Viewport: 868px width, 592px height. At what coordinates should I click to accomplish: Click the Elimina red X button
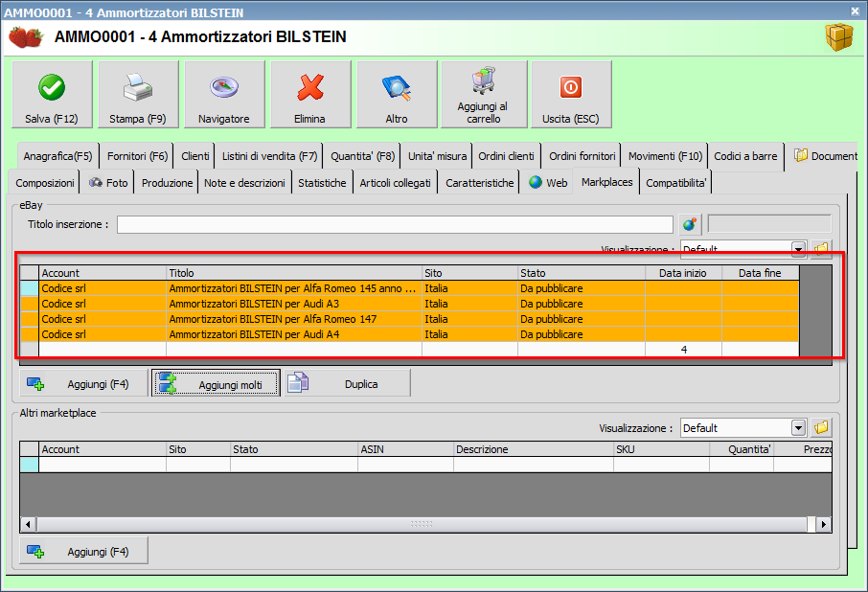pos(310,95)
